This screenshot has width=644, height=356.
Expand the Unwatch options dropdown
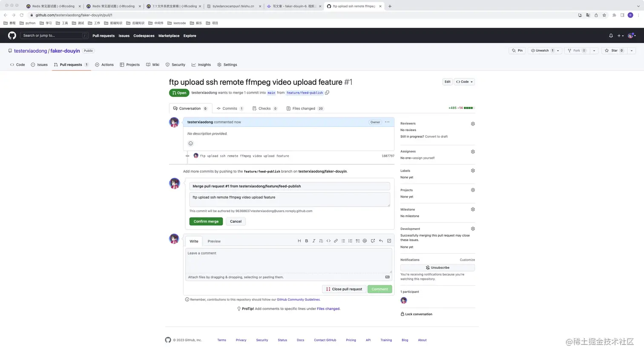(558, 51)
